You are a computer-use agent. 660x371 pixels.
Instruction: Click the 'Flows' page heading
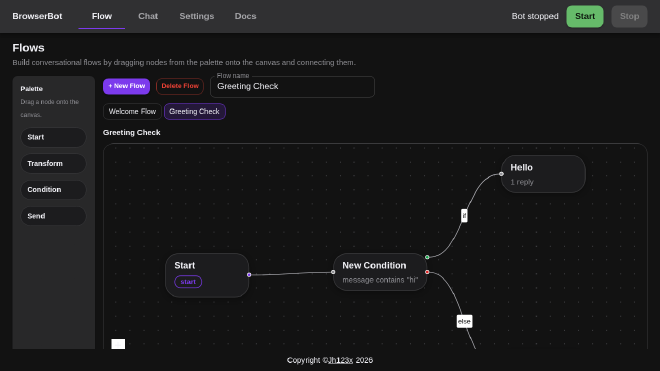28,48
